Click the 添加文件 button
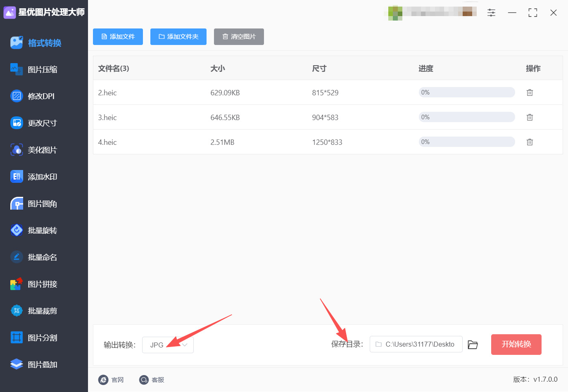 tap(118, 37)
